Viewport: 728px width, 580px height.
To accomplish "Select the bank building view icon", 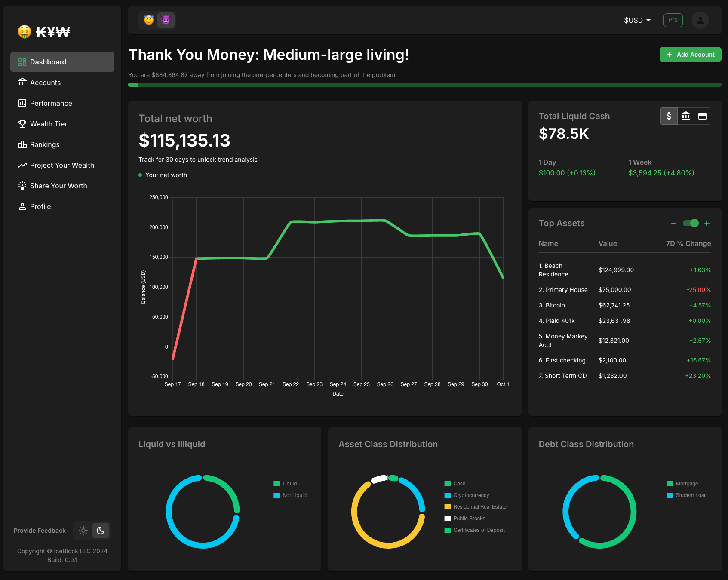I will tap(686, 116).
